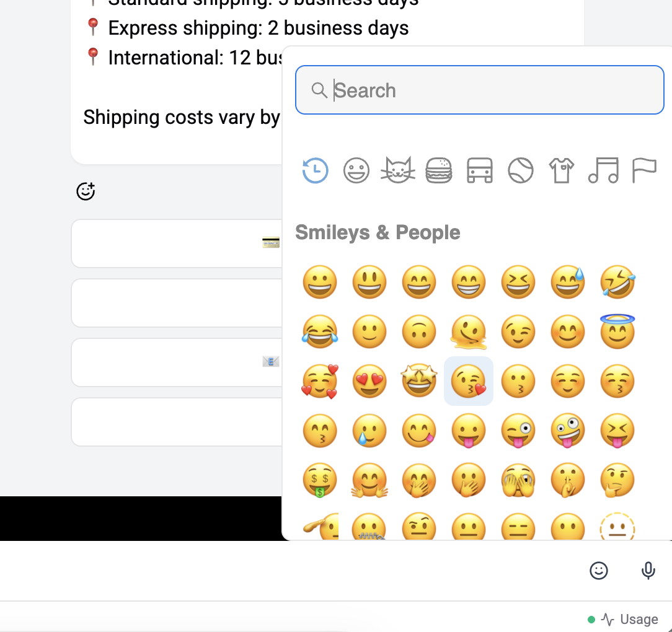672x632 pixels.
Task: Open the Flags emoji category
Action: pos(643,170)
